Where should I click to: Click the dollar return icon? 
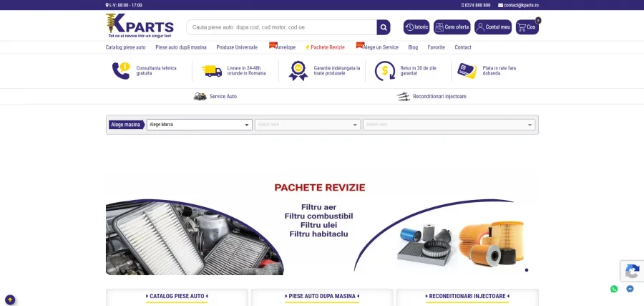point(385,71)
